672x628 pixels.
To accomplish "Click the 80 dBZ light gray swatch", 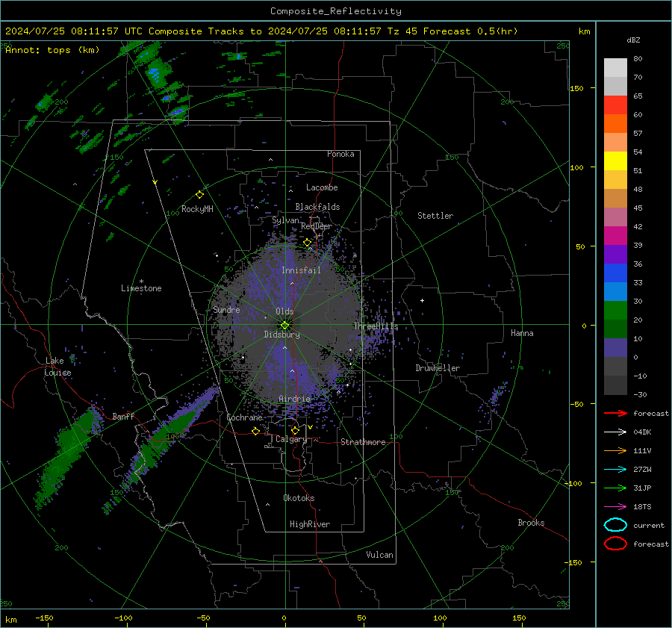I will pyautogui.click(x=615, y=67).
